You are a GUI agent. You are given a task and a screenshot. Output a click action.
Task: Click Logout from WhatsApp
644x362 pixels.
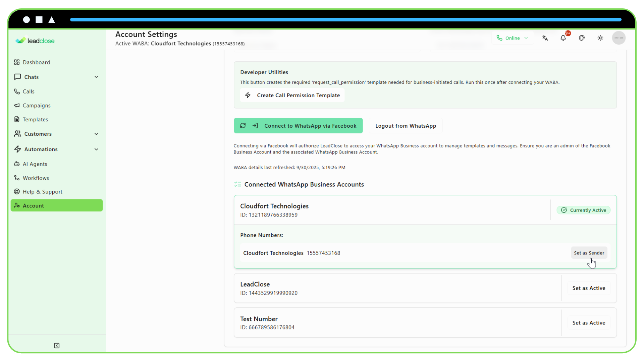406,126
